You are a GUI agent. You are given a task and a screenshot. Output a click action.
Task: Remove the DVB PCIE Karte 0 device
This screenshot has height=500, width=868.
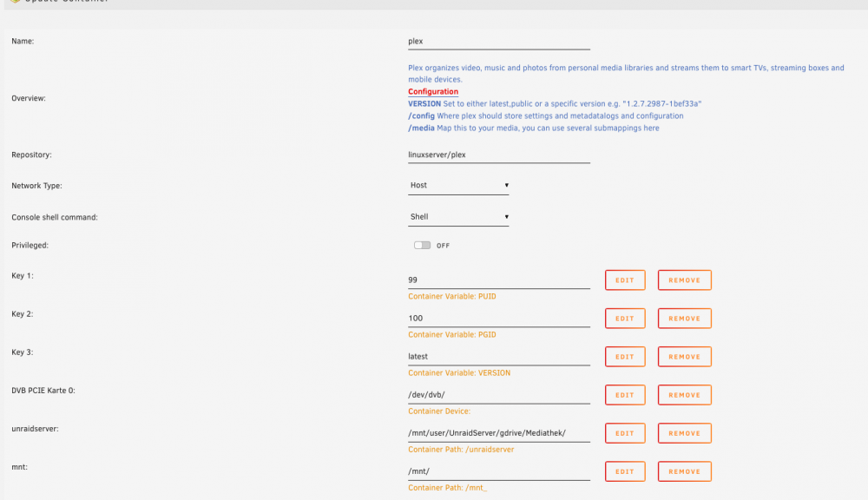[x=684, y=395]
